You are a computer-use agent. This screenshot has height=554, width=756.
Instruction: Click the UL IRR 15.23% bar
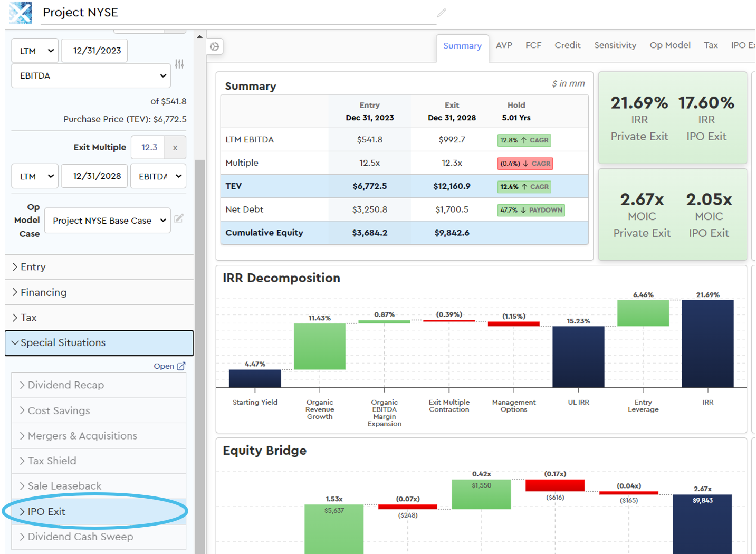coord(579,357)
